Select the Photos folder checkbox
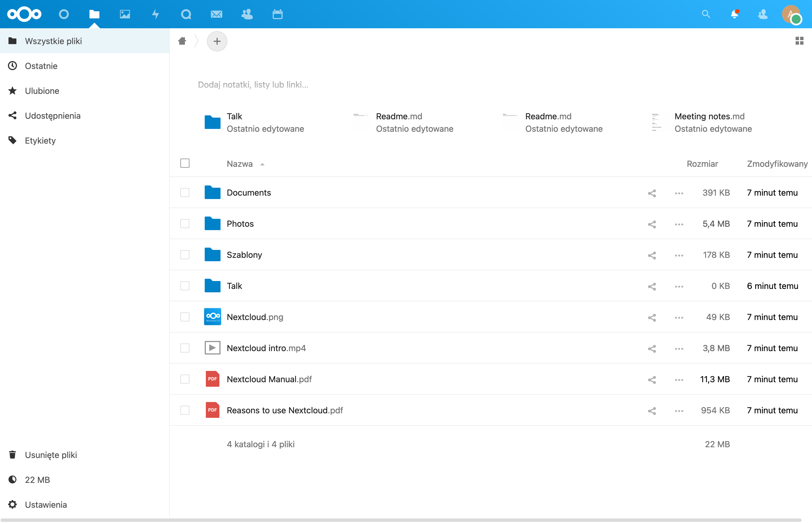Screen dimensions: 812x523 (185, 223)
